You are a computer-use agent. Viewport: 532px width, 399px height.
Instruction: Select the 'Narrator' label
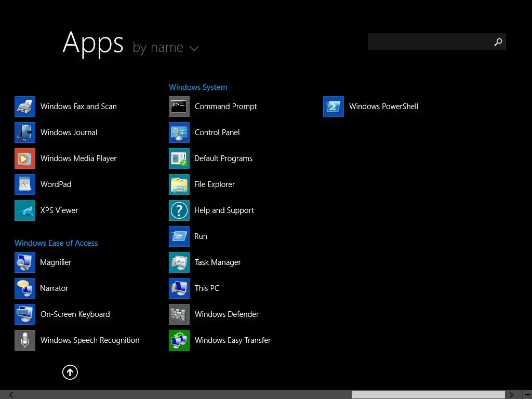[54, 288]
